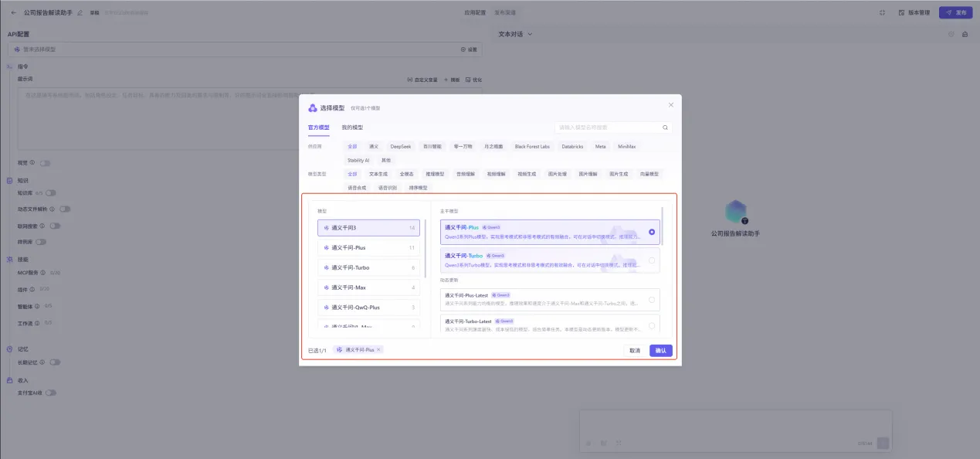
Task: Open 设置 in the API配置 model row
Action: [469, 49]
